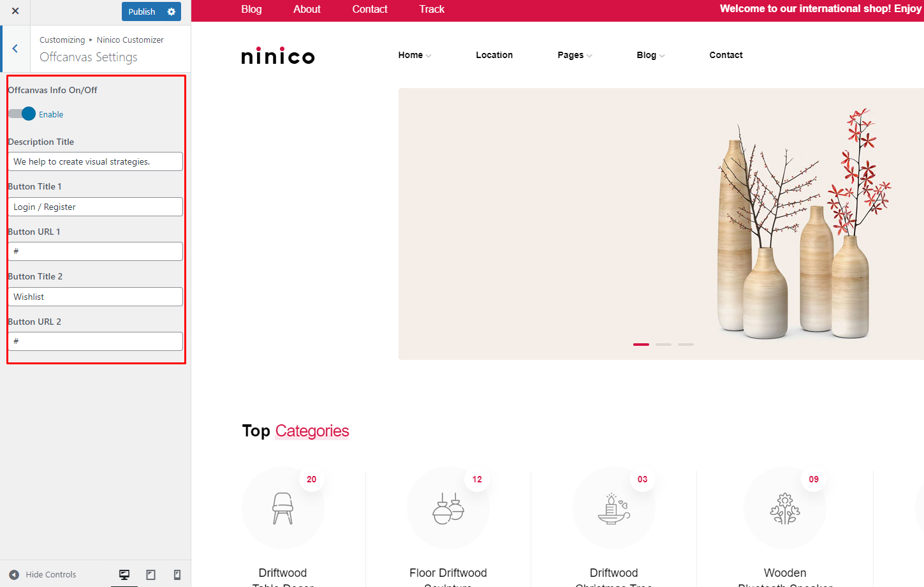Image resolution: width=924 pixels, height=587 pixels.
Task: Click the Button Title 2 Wishlist field
Action: click(x=96, y=297)
